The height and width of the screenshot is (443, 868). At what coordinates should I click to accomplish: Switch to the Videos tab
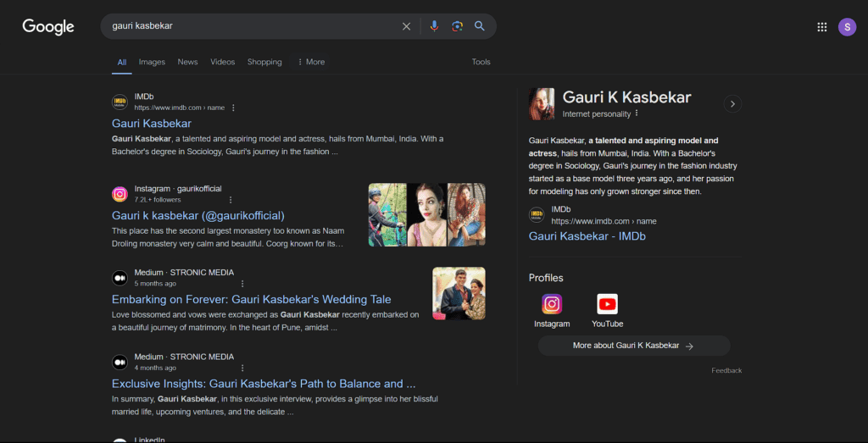[x=223, y=62]
